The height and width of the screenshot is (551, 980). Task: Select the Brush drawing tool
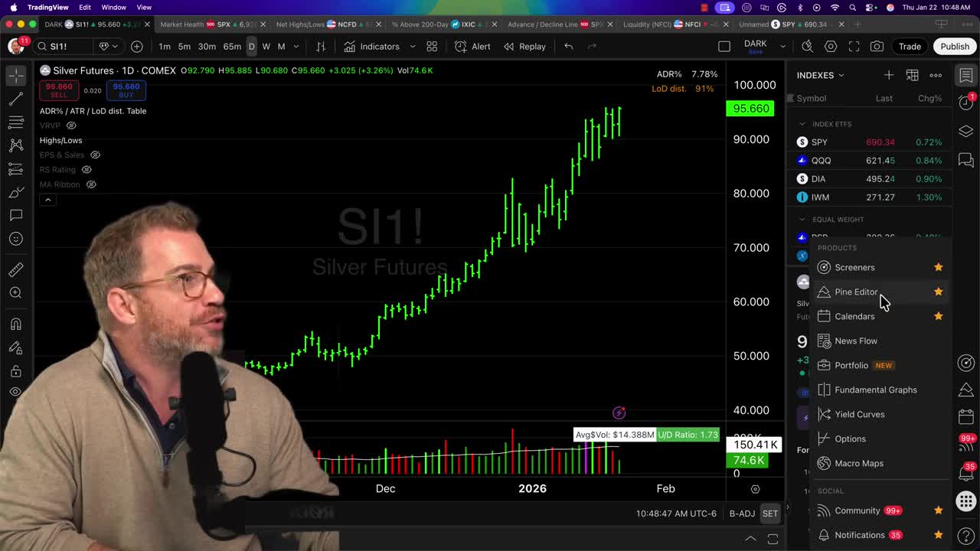coord(16,192)
